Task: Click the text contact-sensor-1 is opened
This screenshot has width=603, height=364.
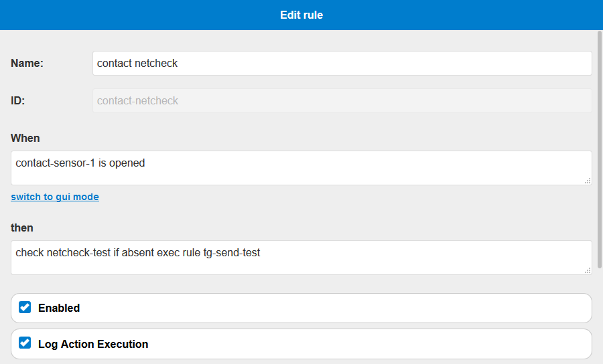Action: tap(80, 163)
